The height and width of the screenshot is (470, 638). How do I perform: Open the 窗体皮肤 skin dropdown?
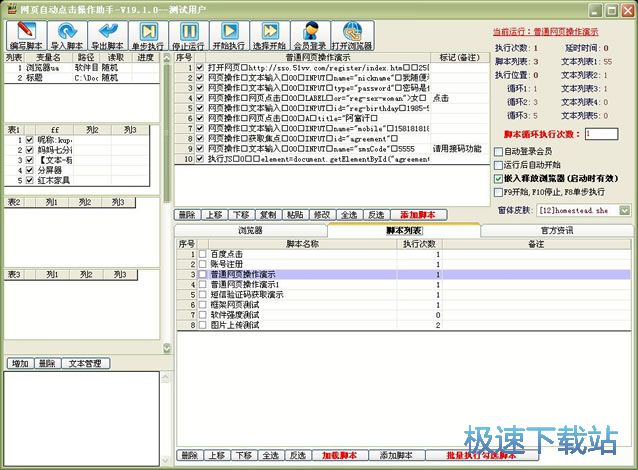click(x=624, y=210)
